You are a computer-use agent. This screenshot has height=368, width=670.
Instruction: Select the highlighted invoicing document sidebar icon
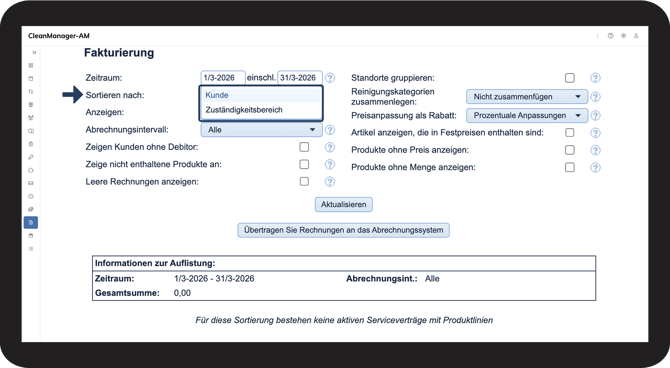(31, 222)
